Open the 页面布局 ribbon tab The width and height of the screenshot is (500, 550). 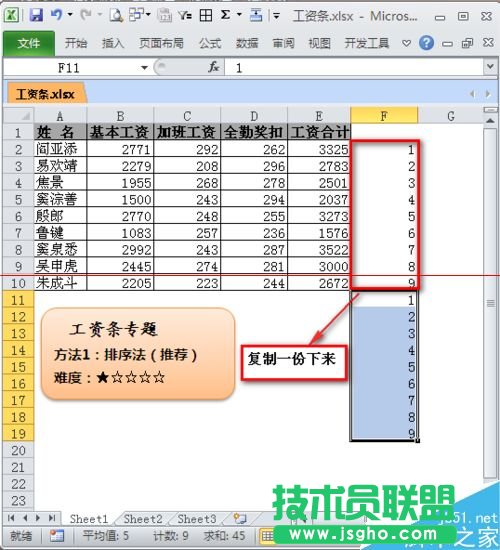tap(161, 43)
